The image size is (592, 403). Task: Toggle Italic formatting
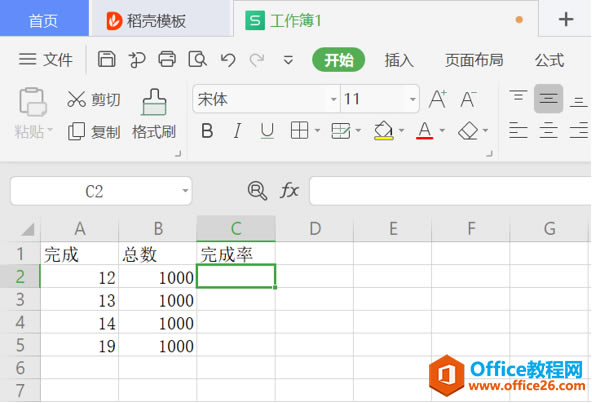(x=237, y=131)
